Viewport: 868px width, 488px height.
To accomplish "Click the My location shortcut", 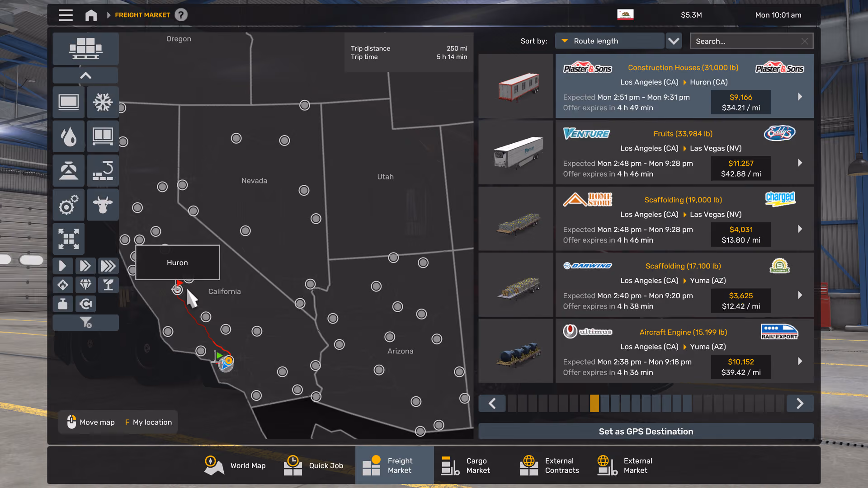I will click(x=148, y=422).
